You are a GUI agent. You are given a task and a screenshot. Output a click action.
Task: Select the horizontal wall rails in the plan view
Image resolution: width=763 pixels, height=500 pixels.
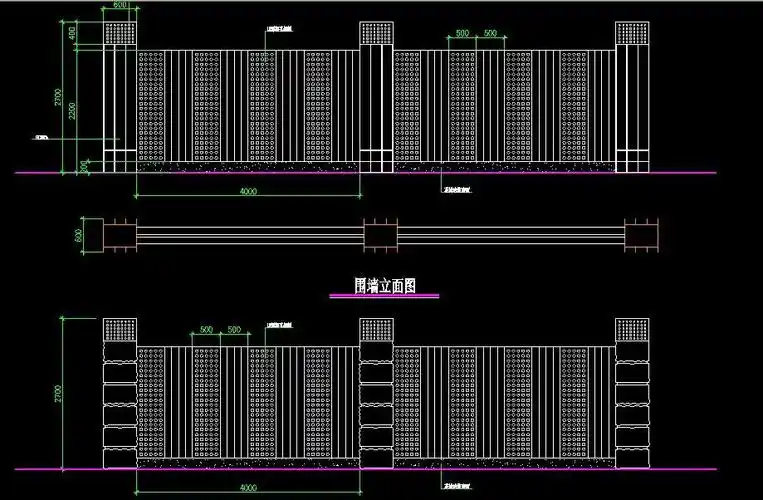pyautogui.click(x=248, y=236)
